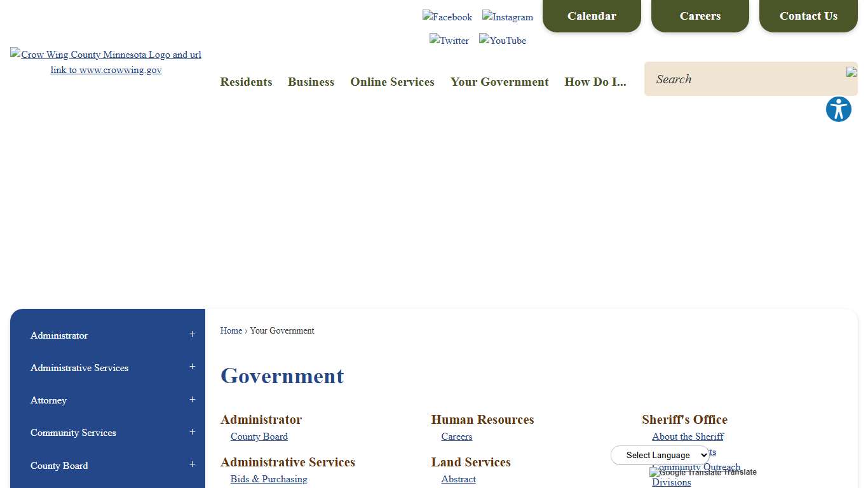The width and height of the screenshot is (868, 488).
Task: Open the YouTube social media icon
Action: tap(502, 41)
